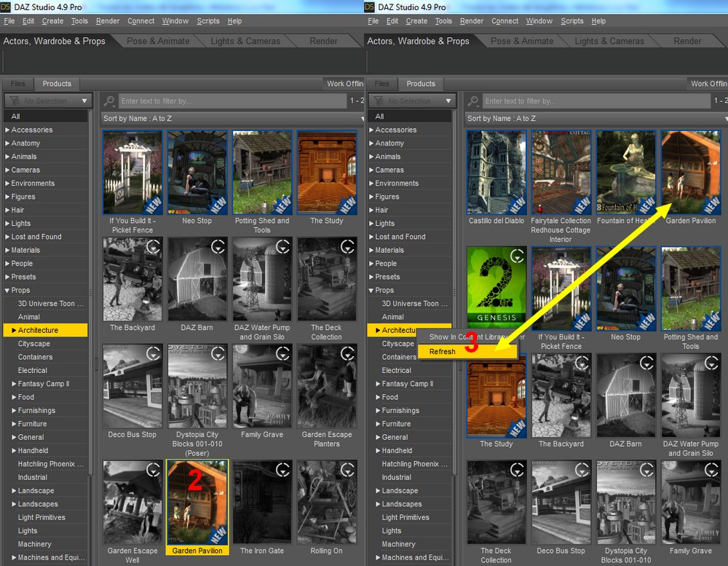
Task: Click circular icon on Rolling On thumbnail
Action: pyautogui.click(x=347, y=470)
